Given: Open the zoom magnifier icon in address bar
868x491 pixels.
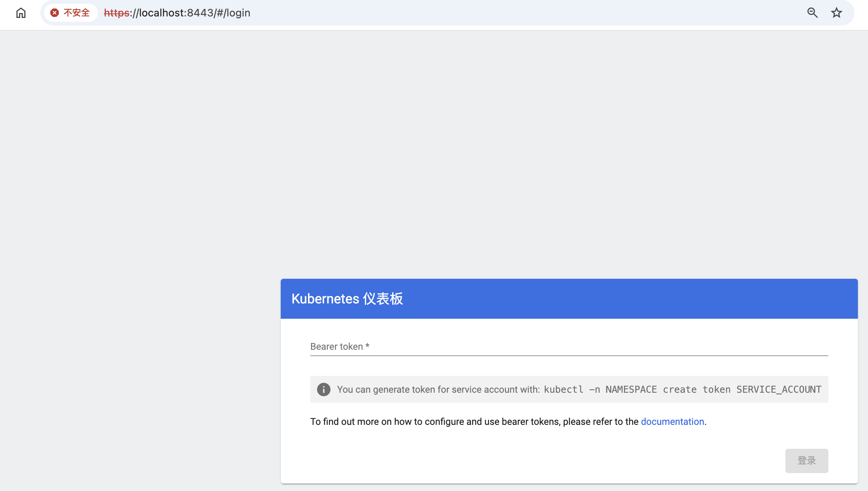Looking at the screenshot, I should tap(812, 13).
